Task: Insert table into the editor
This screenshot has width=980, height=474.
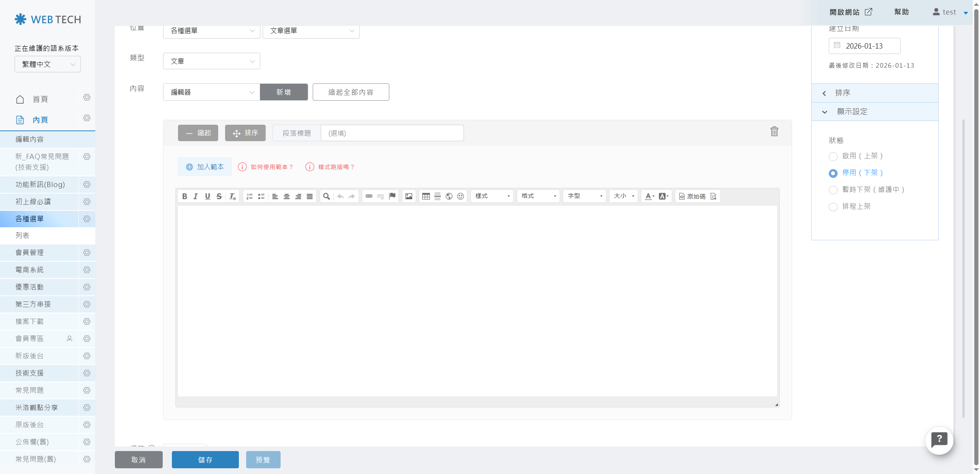Action: click(426, 196)
